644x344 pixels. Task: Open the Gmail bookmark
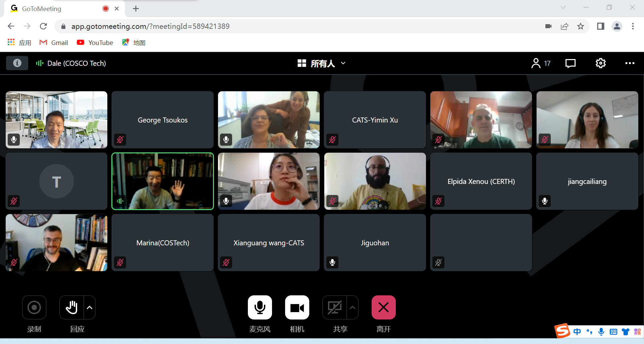pyautogui.click(x=54, y=43)
